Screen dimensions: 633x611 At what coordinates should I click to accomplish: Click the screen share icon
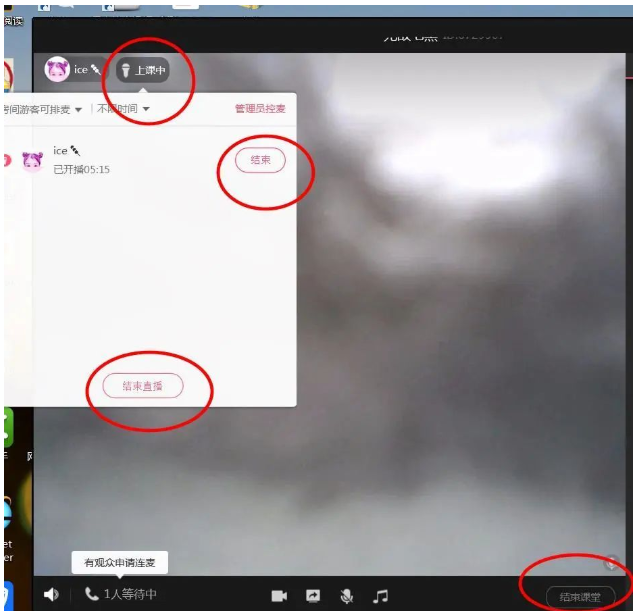(312, 596)
